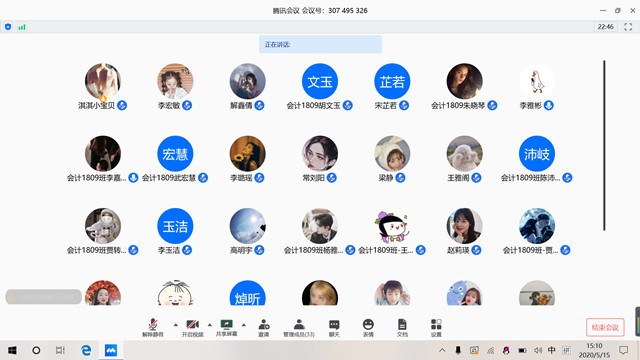
Task: Open Windows notification center icon
Action: (x=624, y=350)
